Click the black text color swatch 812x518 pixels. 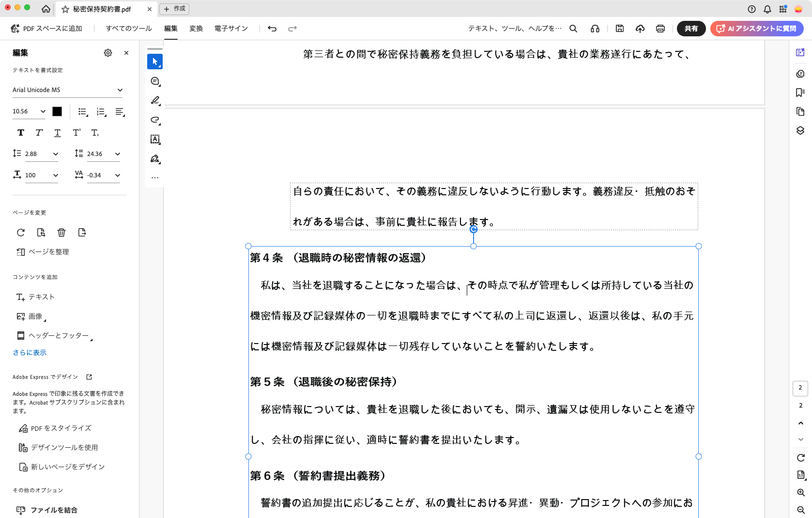click(57, 111)
